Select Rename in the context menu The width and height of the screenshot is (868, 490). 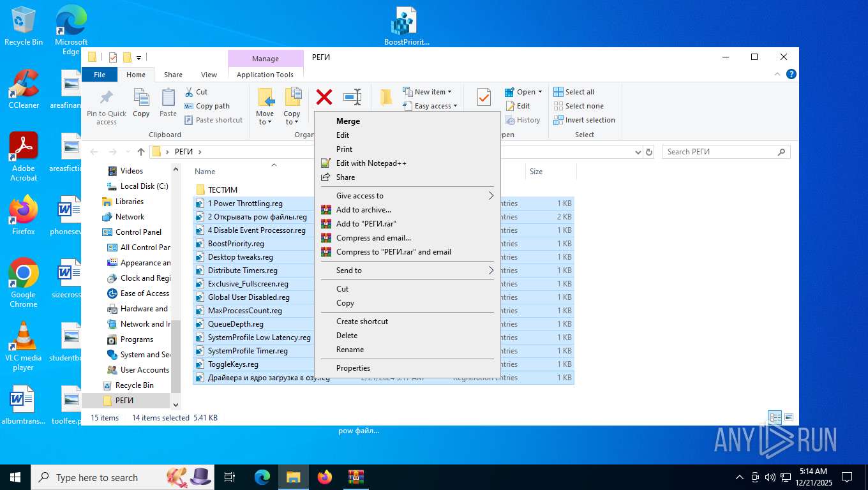407,350
